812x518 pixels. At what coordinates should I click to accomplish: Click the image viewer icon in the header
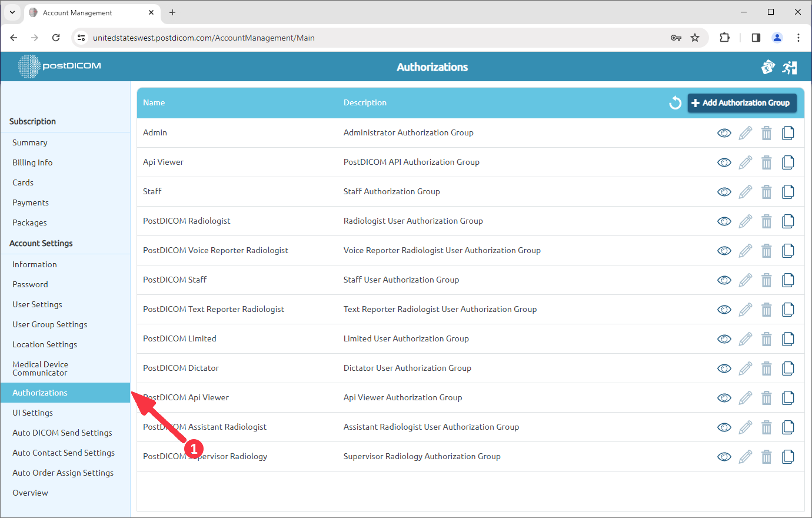(768, 67)
